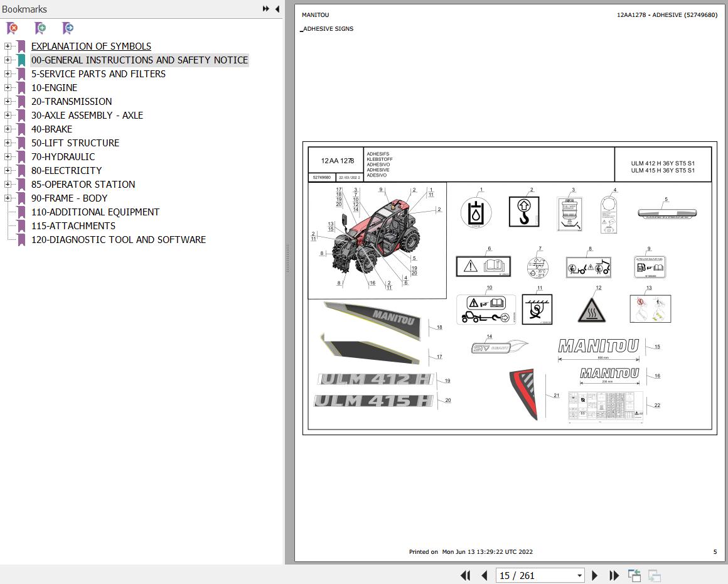Image resolution: width=728 pixels, height=584 pixels.
Task: Go to the first page button
Action: click(465, 576)
